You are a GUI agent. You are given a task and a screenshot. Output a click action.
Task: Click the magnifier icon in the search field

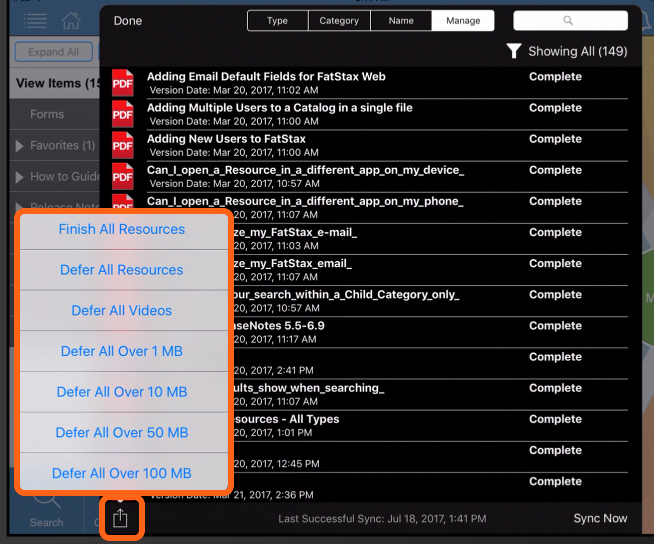click(568, 20)
